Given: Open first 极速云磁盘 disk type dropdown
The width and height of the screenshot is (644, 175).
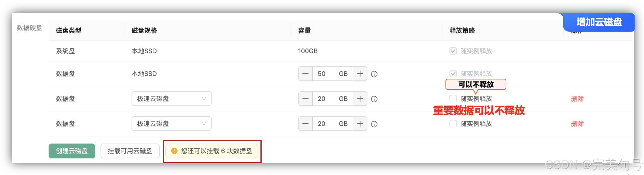Looking at the screenshot, I should coord(171,99).
